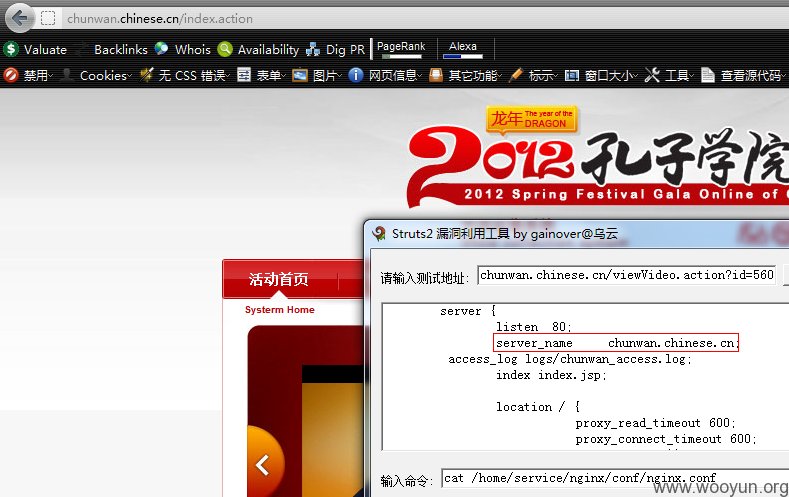Focus the 输入命令 command field
This screenshot has height=497, width=789.
[615, 478]
